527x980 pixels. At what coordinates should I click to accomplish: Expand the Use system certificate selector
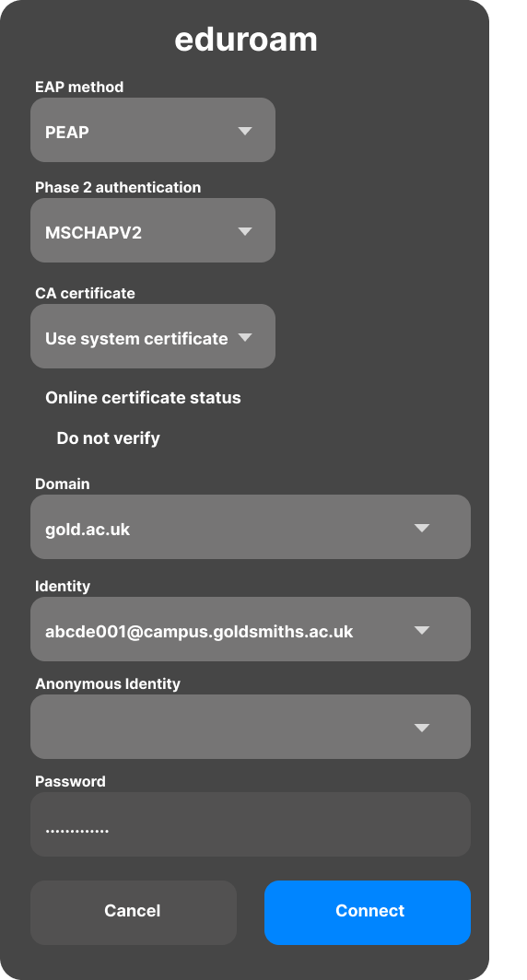tap(153, 336)
